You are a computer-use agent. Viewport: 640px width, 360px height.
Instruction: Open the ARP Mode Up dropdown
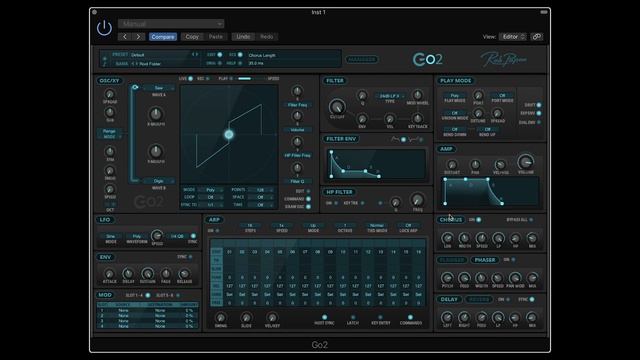coord(313,225)
